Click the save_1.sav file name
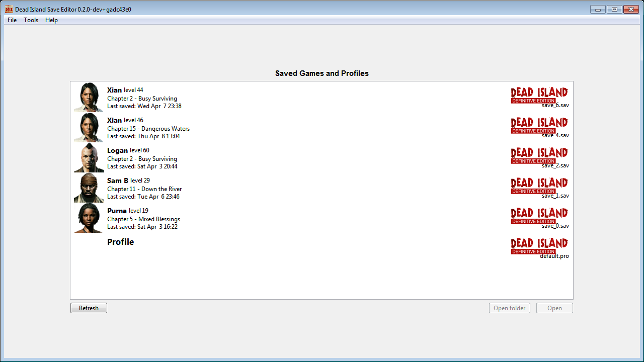Image resolution: width=644 pixels, height=362 pixels. pos(555,196)
